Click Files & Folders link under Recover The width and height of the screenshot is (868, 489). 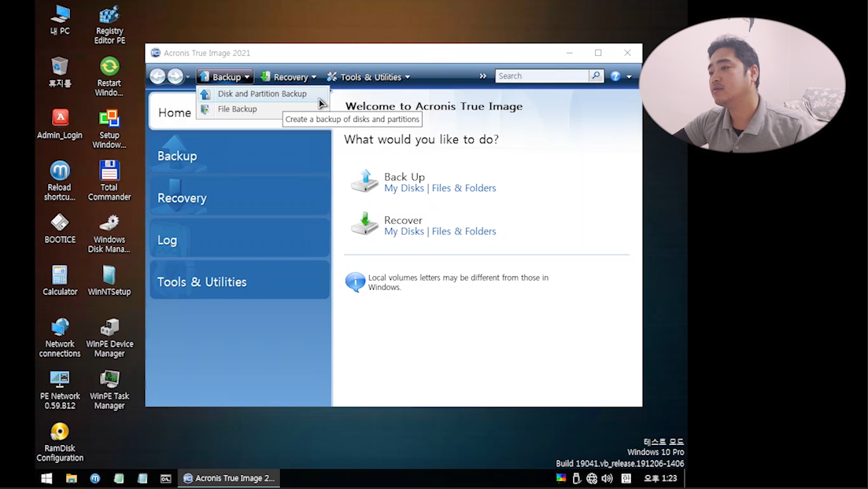(464, 231)
